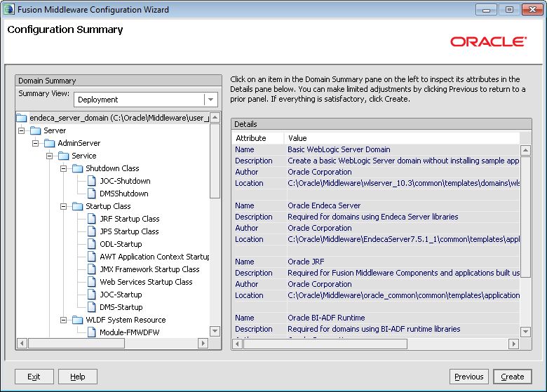Click the ODL-Startup document icon
Screen dimensions: 547x392
pyautogui.click(x=91, y=244)
